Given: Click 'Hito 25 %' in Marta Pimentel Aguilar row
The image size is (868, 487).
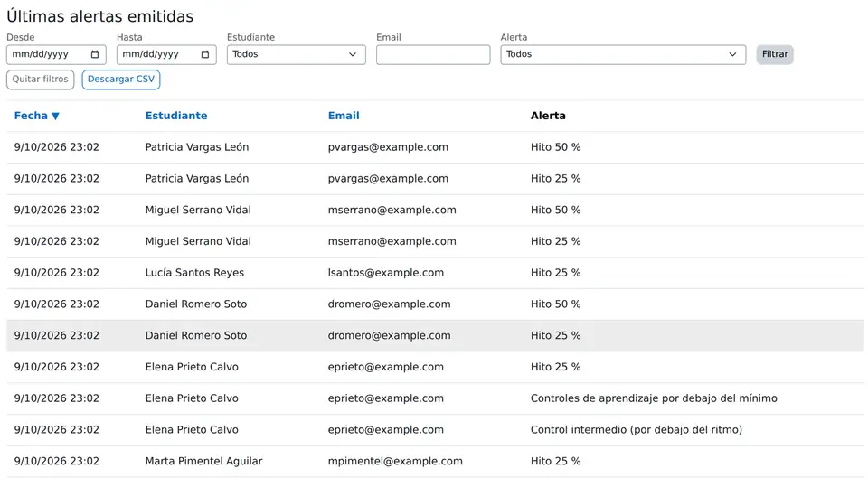Looking at the screenshot, I should pyautogui.click(x=555, y=461).
